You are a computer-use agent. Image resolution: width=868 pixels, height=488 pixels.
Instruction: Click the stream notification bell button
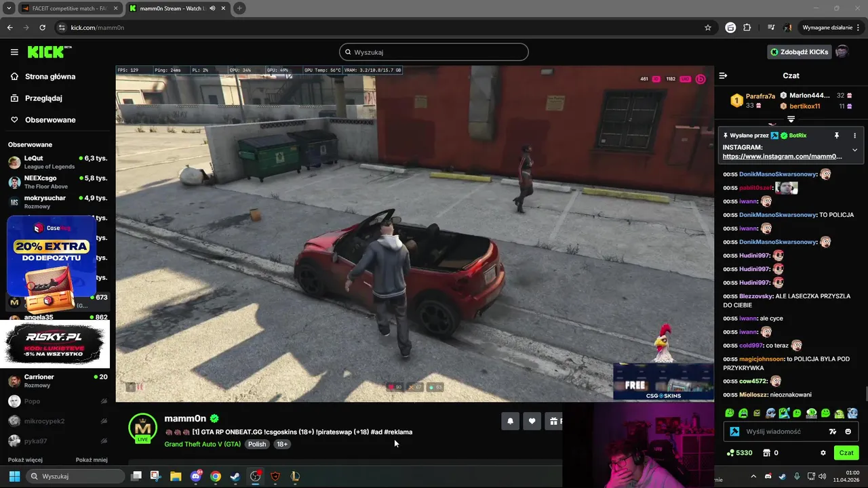tap(511, 422)
